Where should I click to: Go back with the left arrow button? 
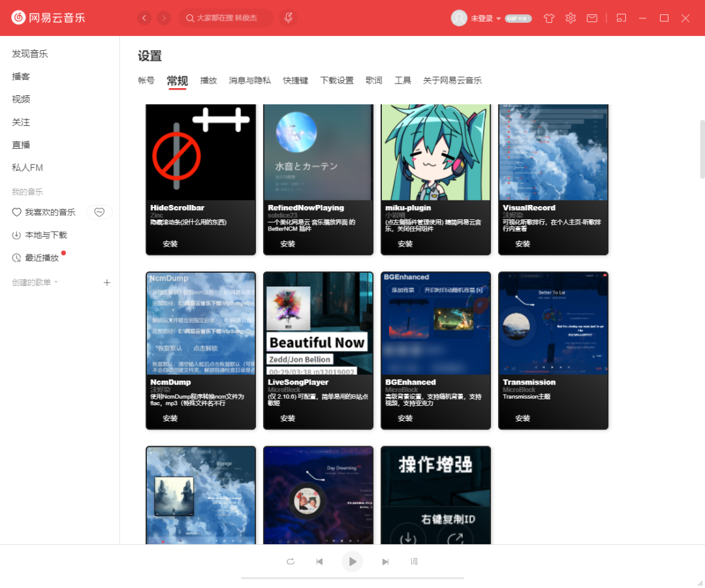click(x=144, y=18)
